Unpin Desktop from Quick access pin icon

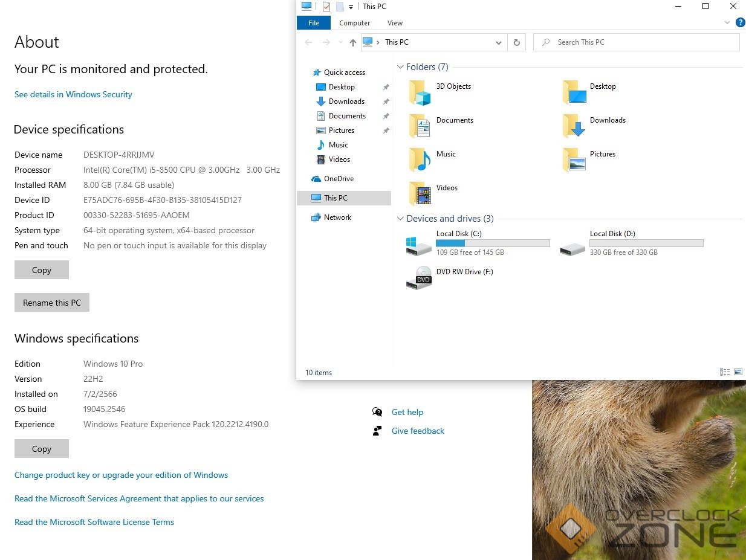pyautogui.click(x=386, y=87)
